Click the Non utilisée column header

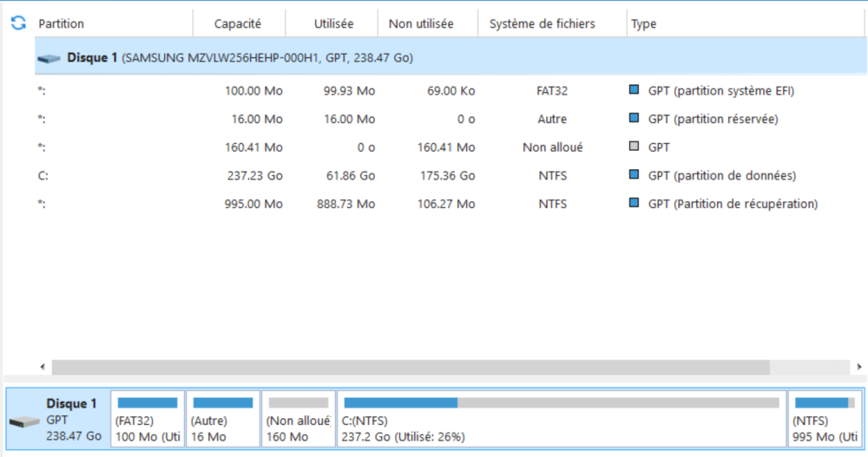pos(421,24)
